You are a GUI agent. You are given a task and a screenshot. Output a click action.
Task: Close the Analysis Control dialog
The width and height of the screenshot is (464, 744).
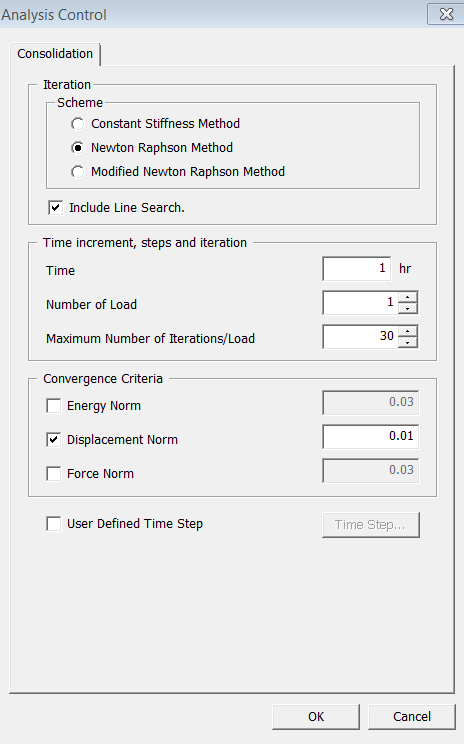pyautogui.click(x=446, y=14)
